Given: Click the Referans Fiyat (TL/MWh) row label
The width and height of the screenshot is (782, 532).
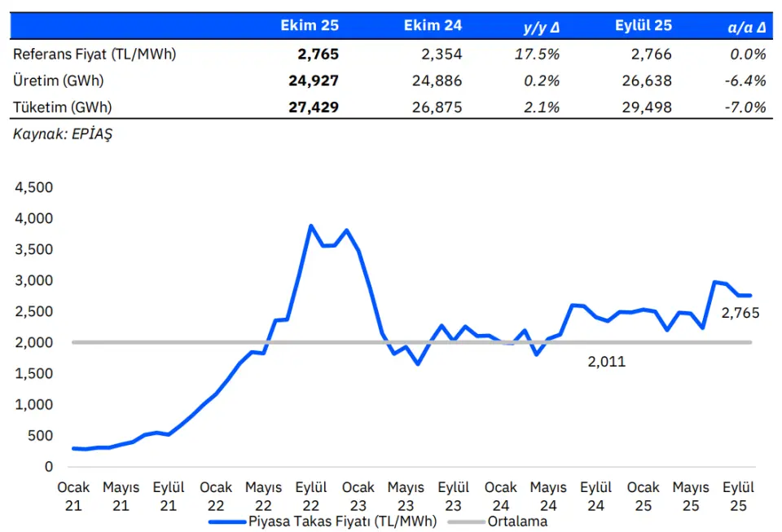Looking at the screenshot, I should pyautogui.click(x=94, y=55).
